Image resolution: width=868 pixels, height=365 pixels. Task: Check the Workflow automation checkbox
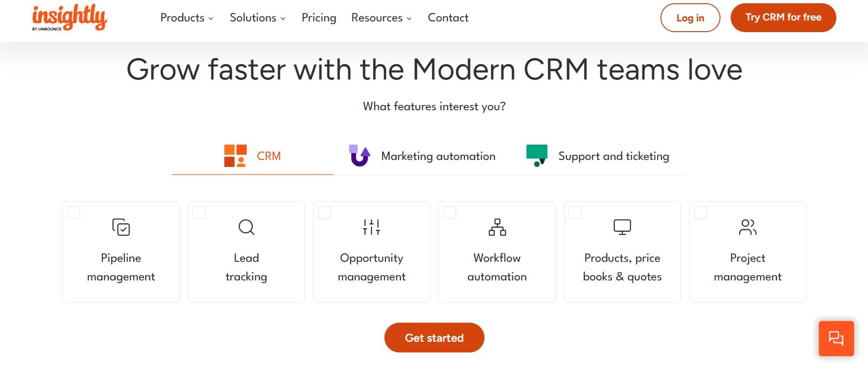[450, 213]
